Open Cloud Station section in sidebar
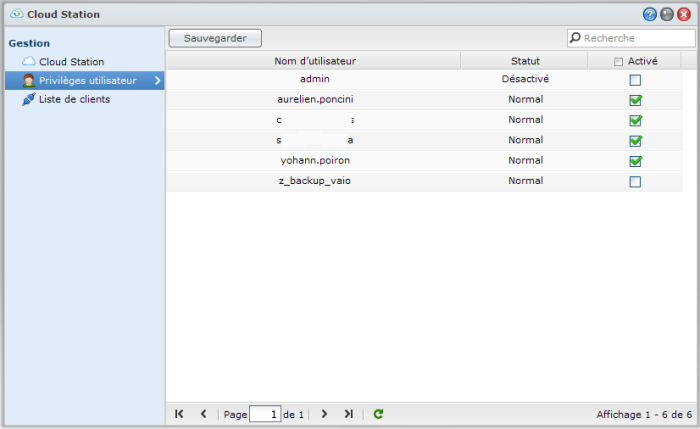This screenshot has width=700, height=429. [x=70, y=62]
